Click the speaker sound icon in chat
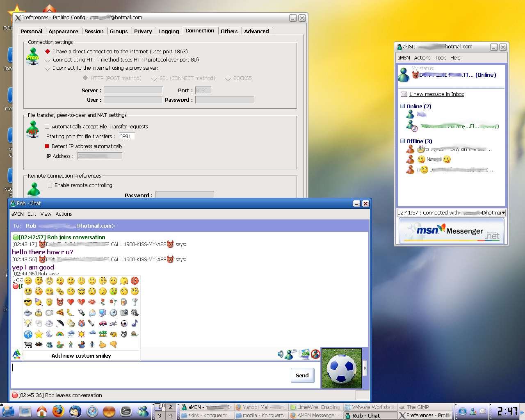Screen dimensions: 525x420 281,354
